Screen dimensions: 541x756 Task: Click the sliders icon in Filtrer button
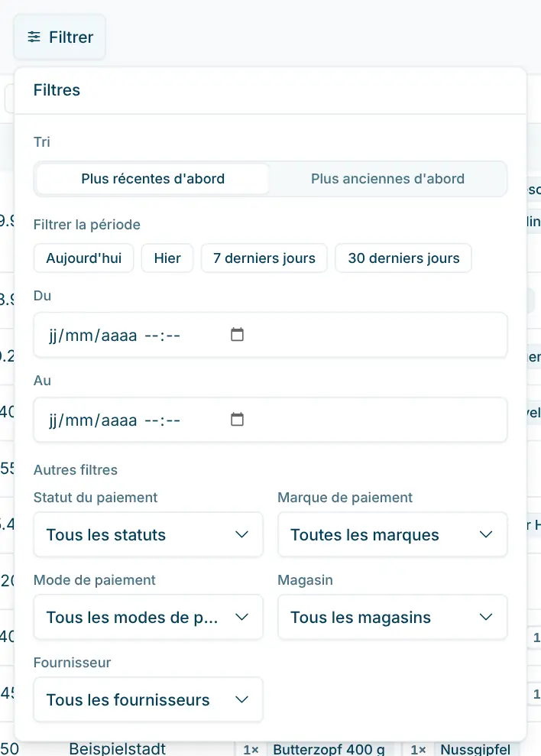[x=34, y=37]
